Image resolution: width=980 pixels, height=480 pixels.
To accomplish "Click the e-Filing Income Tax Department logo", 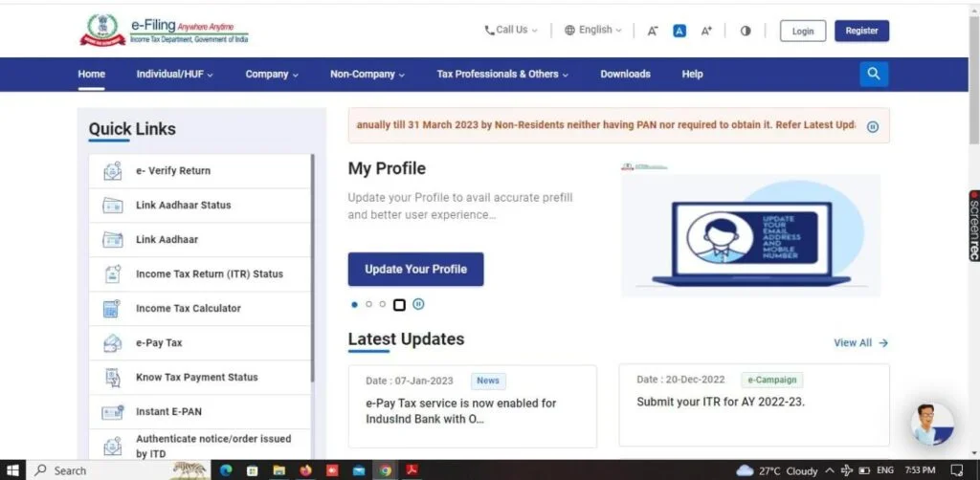I will (x=164, y=30).
